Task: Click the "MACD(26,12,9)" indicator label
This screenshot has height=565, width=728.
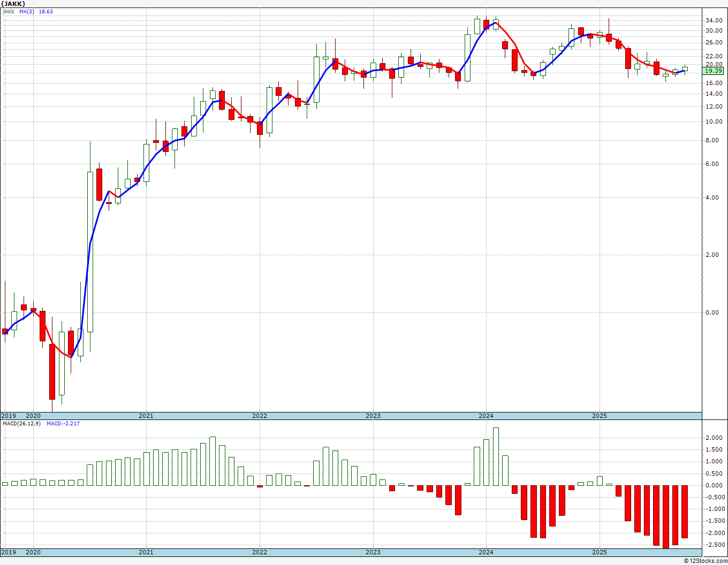Action: [21, 424]
